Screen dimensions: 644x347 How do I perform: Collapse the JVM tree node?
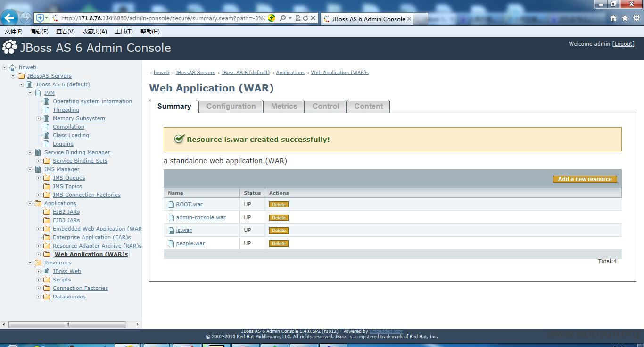(x=30, y=93)
